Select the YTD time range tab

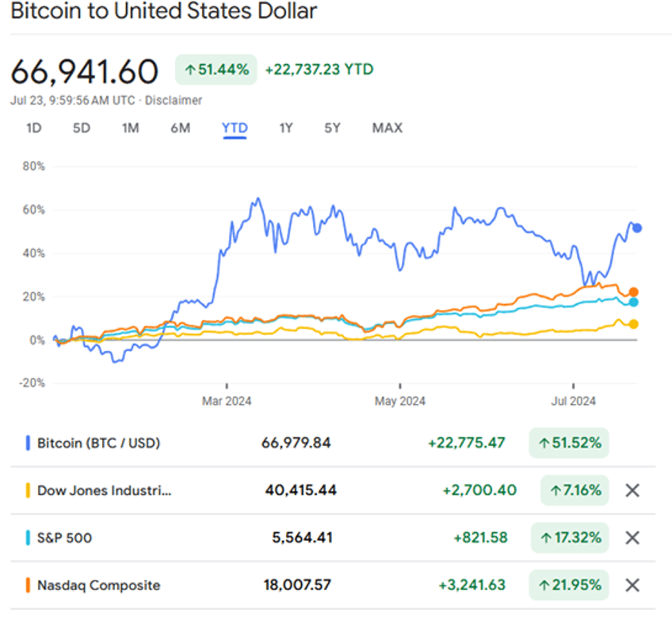pyautogui.click(x=235, y=128)
